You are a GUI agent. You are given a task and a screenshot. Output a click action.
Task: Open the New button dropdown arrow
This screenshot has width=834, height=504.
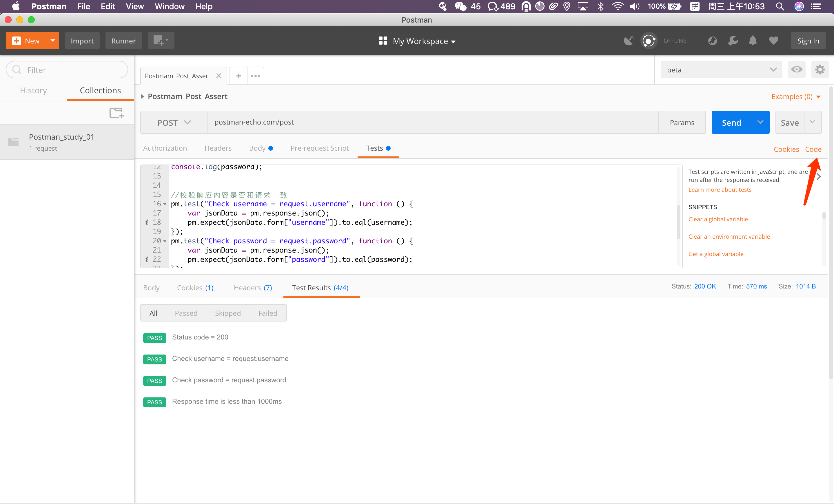point(52,41)
